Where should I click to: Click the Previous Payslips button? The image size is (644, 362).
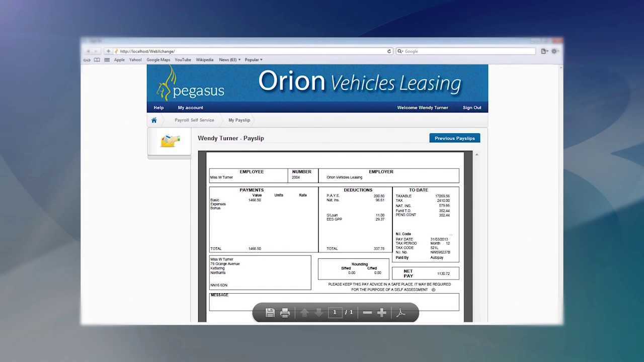click(x=455, y=138)
